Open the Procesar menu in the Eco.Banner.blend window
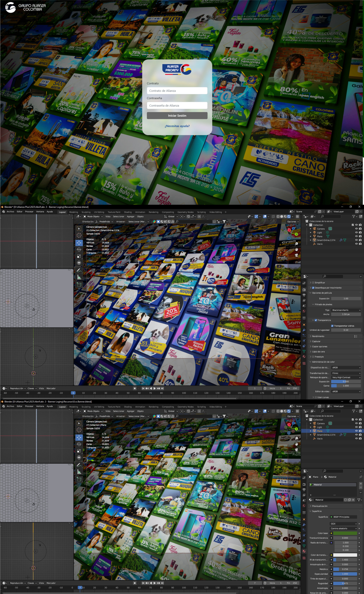The width and height of the screenshot is (364, 594). [29, 406]
